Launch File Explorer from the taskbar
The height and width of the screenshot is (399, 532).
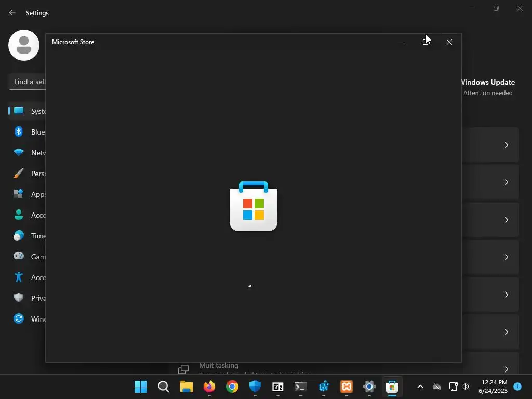point(187,387)
